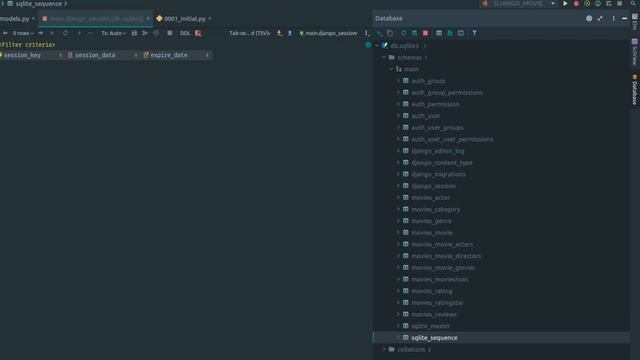
Task: Select the django_admin_log table
Action: [x=438, y=151]
